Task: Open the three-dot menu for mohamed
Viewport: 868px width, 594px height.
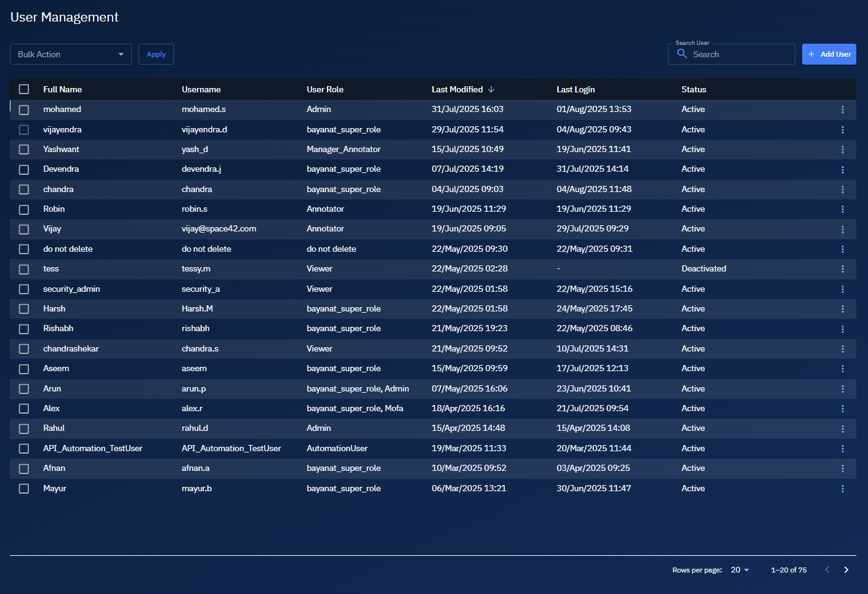Action: (842, 110)
